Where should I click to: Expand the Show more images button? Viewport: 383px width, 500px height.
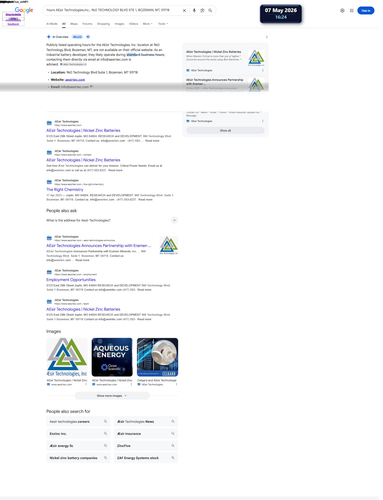(x=112, y=396)
